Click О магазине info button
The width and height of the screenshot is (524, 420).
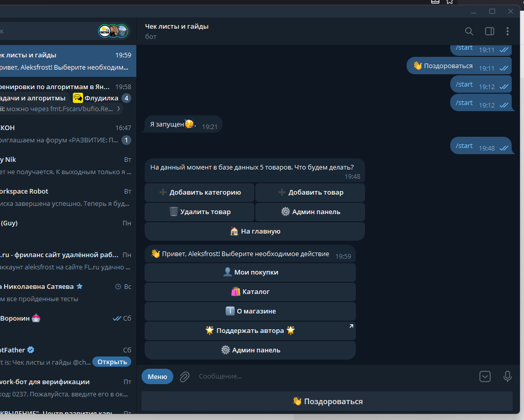pyautogui.click(x=250, y=311)
